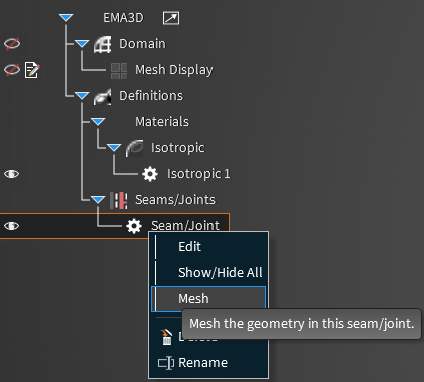424x382 pixels.
Task: Hide the Seam/Joint item
Action: point(12,226)
